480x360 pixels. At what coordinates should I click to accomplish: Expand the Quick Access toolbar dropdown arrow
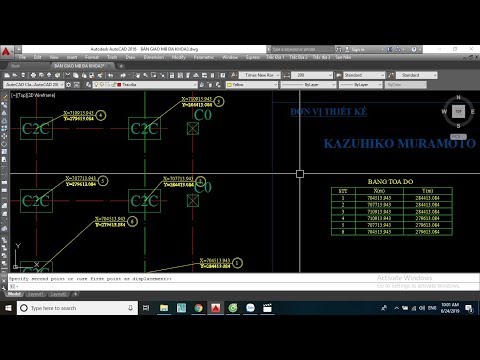[x=19, y=49]
